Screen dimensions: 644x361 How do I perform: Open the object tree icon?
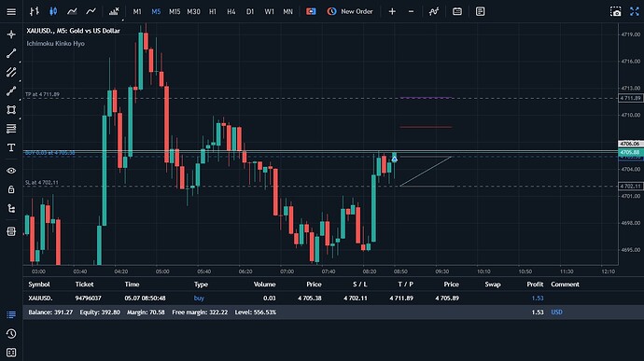tap(11, 209)
